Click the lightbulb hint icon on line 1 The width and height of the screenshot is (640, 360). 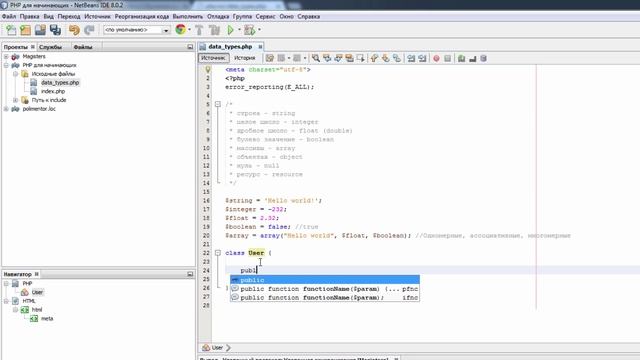pyautogui.click(x=208, y=69)
